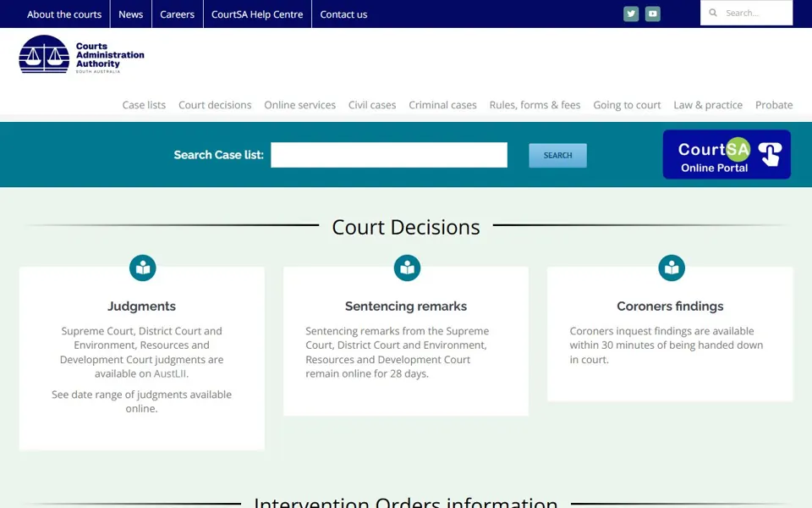Open the Criminal cases menu
812x508 pixels.
(442, 105)
